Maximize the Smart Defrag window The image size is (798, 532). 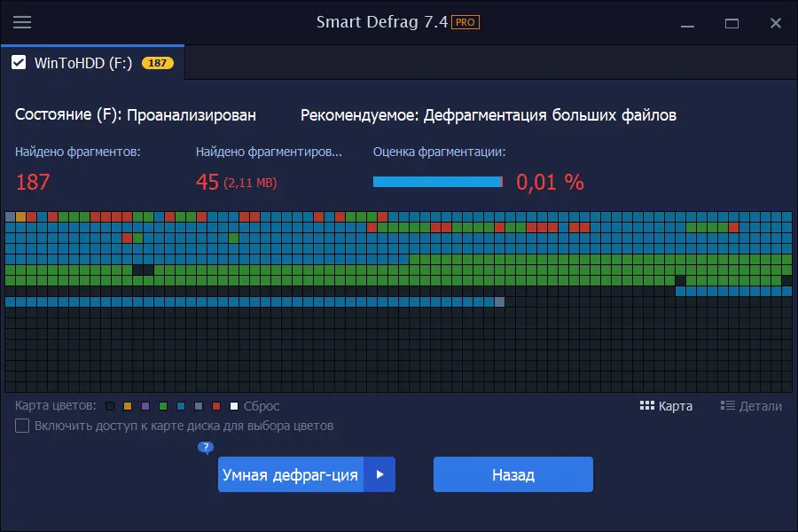pyautogui.click(x=731, y=23)
